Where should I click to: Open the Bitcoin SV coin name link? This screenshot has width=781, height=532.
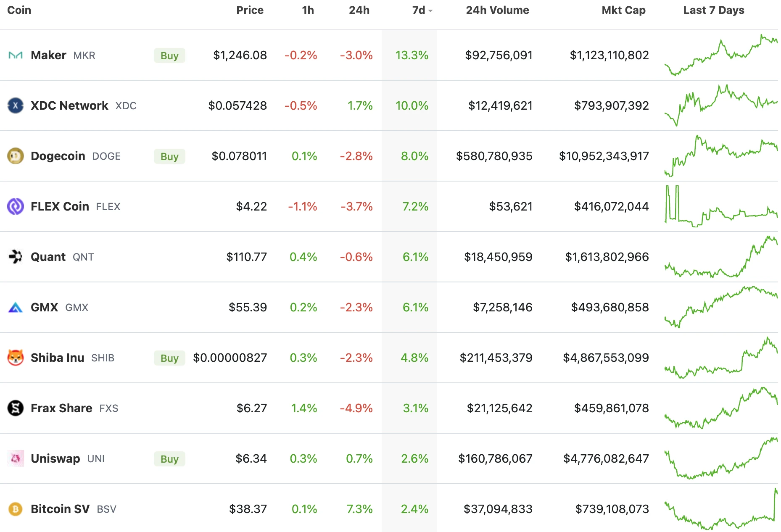[x=60, y=509]
